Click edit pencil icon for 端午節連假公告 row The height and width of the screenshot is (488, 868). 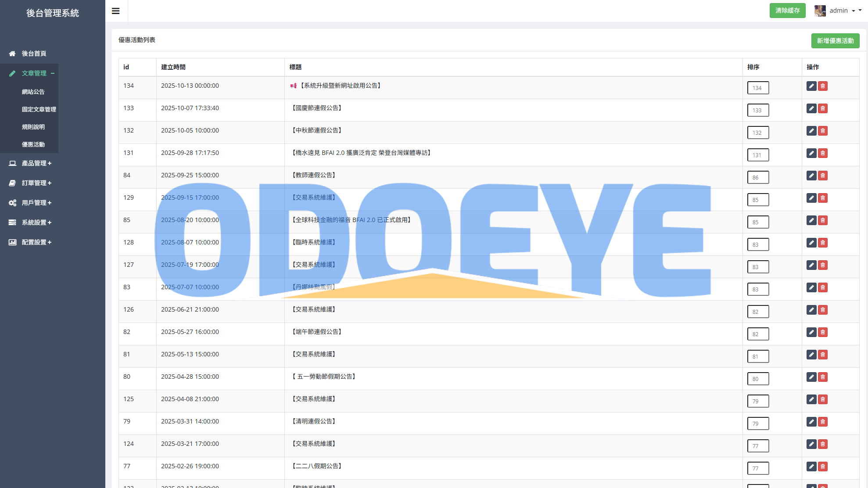click(x=811, y=332)
